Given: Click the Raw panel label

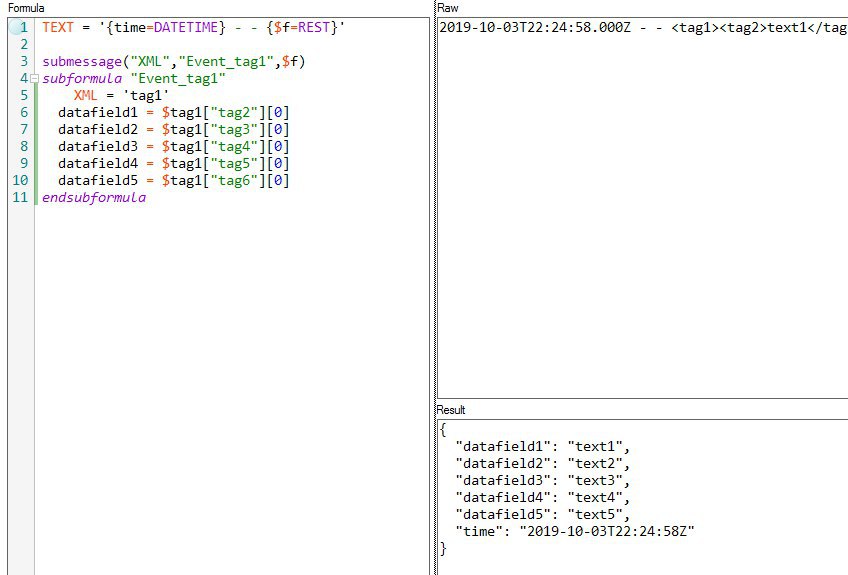Looking at the screenshot, I should 448,8.
